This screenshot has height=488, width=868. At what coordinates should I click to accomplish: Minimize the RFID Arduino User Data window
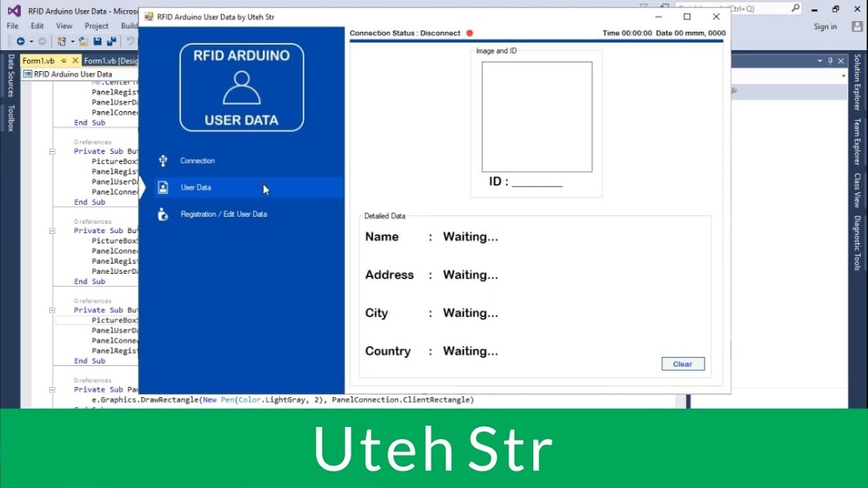[x=658, y=17]
